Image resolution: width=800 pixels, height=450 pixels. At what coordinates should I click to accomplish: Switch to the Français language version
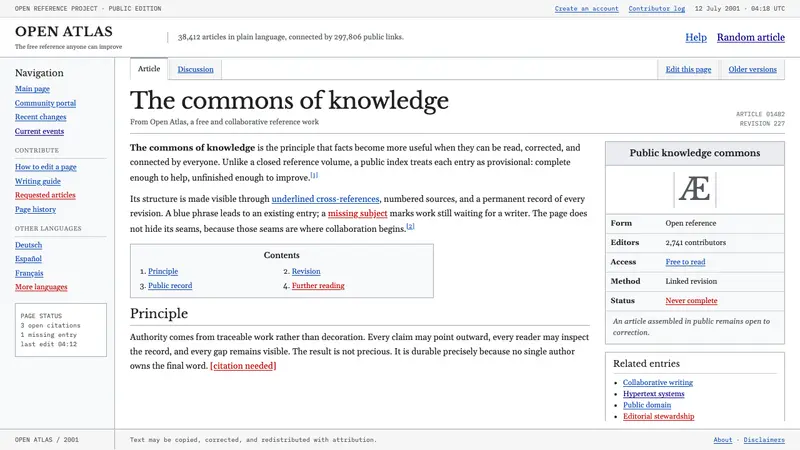click(x=29, y=273)
